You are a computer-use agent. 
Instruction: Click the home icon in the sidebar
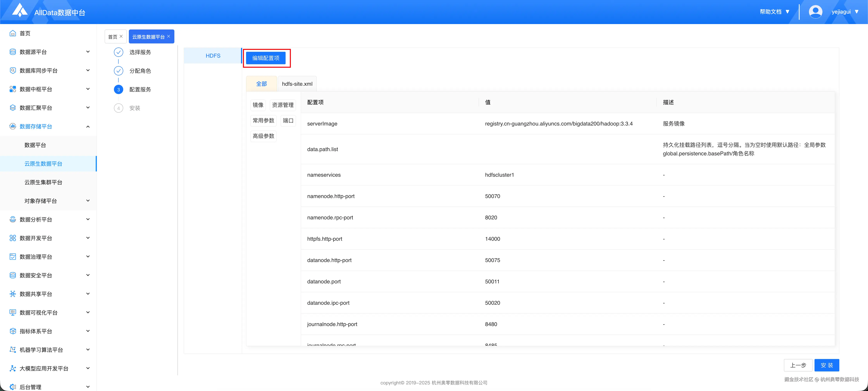(13, 33)
